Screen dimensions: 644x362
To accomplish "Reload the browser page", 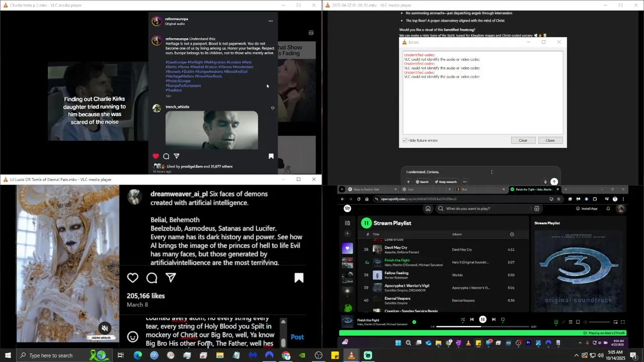I will (359, 199).
